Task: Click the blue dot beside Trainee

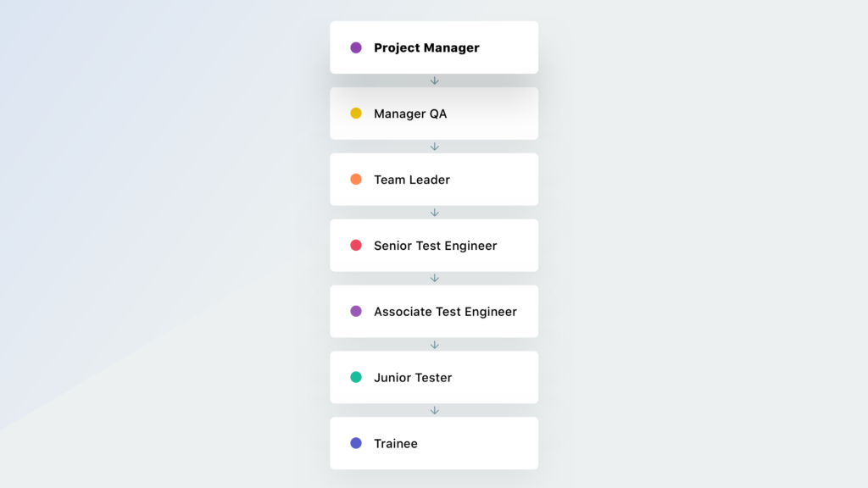Action: [x=356, y=443]
